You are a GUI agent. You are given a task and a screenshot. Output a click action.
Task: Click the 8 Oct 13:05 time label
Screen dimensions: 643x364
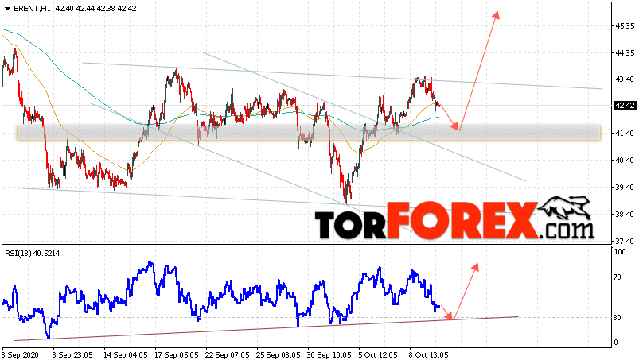click(429, 355)
